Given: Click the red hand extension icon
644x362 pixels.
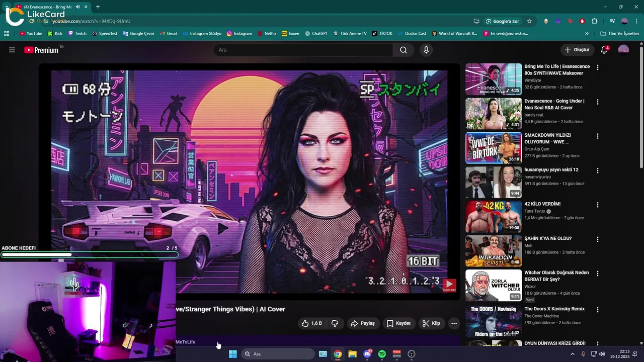Looking at the screenshot, I should click(x=582, y=21).
